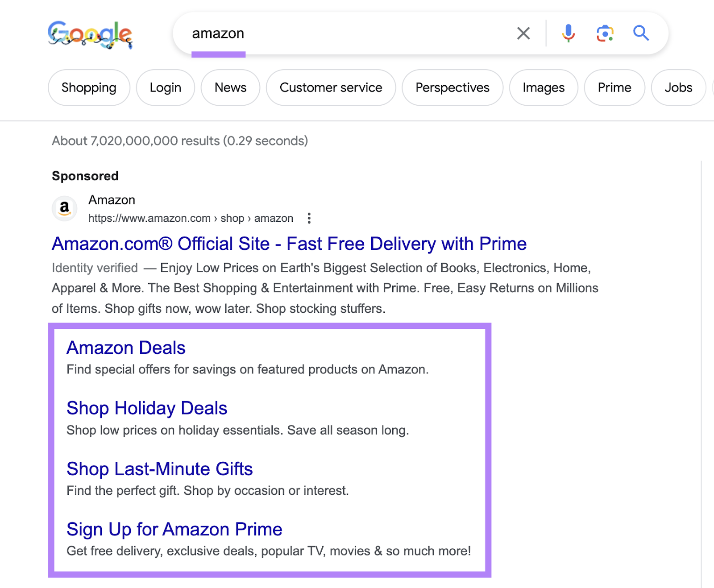The width and height of the screenshot is (714, 588).
Task: Open the Sign Up for Amazon Prime sitelink
Action: click(x=174, y=529)
